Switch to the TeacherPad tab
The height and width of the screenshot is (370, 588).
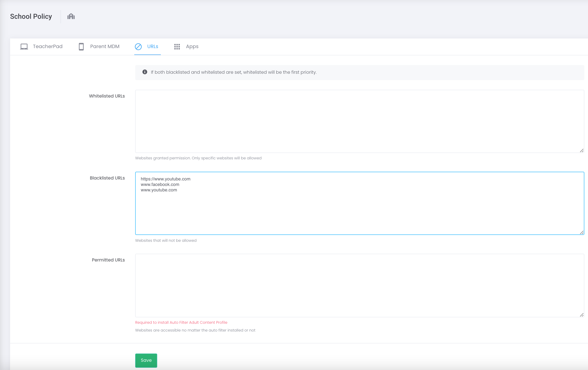[x=41, y=46]
